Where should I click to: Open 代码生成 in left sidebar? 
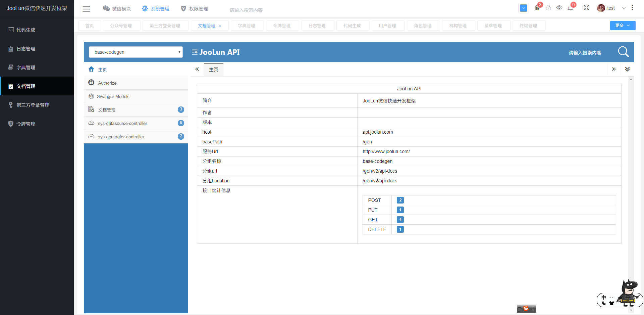[37, 30]
